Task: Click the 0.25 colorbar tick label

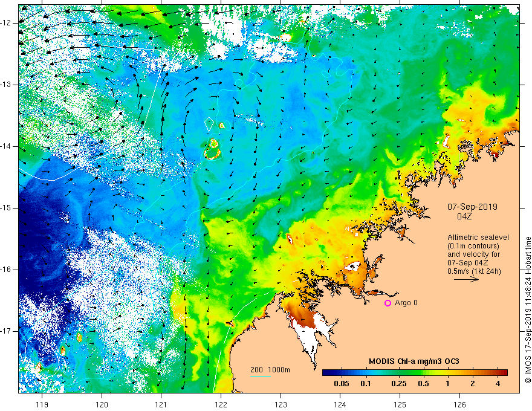Action: pyautogui.click(x=398, y=384)
